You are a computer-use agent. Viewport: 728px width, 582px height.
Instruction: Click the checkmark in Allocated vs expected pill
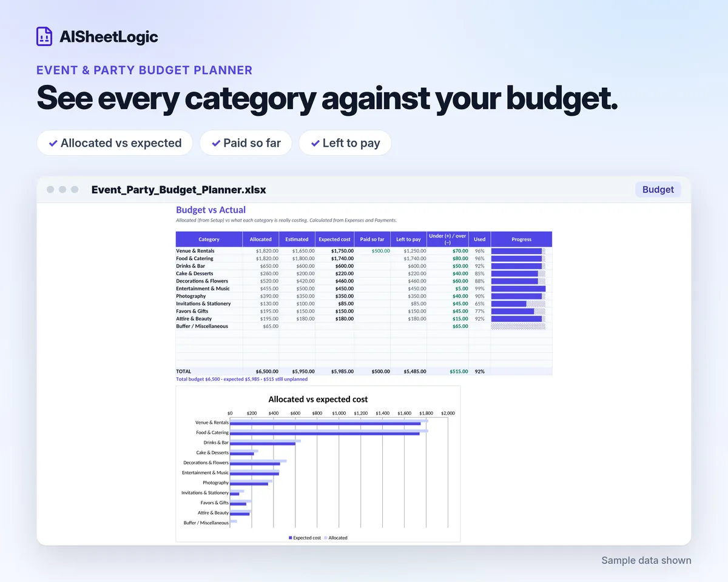tap(53, 144)
